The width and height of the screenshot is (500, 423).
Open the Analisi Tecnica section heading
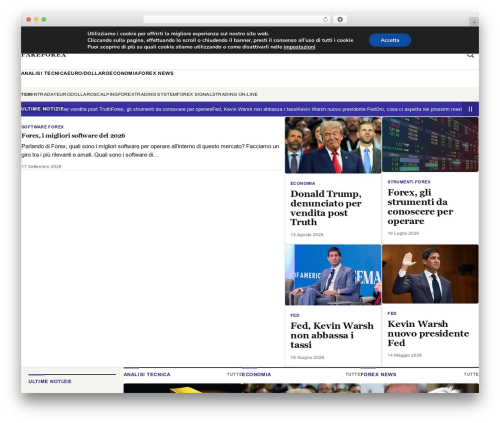click(x=147, y=375)
